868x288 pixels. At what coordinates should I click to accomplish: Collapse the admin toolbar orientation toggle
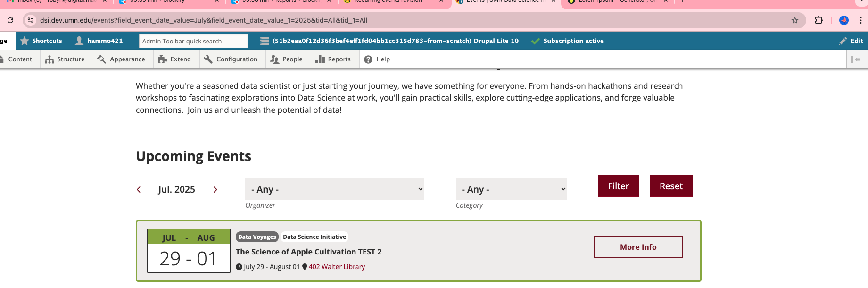(x=856, y=59)
